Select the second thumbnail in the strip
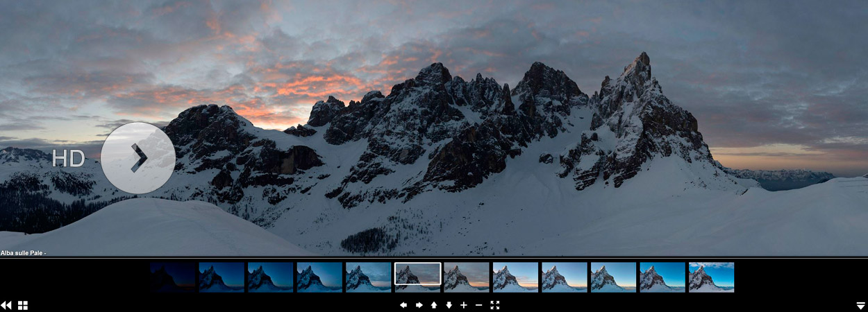868x312 pixels. 222,277
